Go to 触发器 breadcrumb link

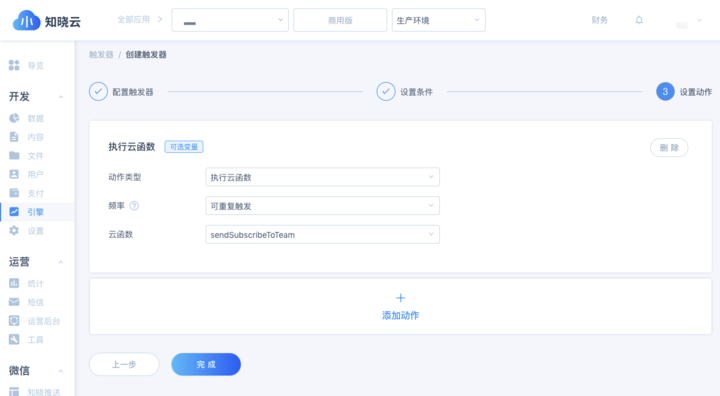pyautogui.click(x=101, y=55)
